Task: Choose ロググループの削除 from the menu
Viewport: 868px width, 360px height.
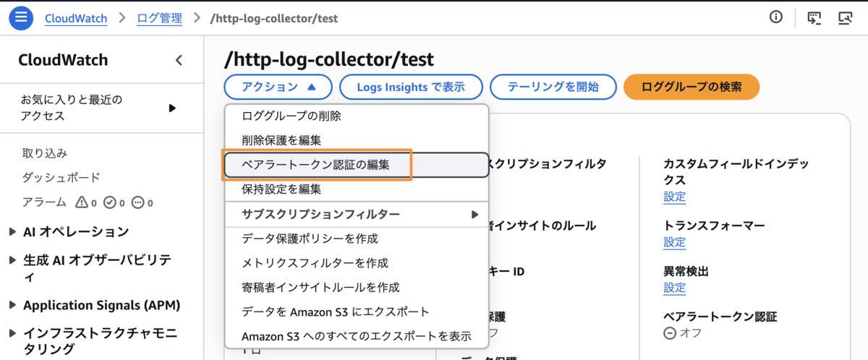Action: 357,116
